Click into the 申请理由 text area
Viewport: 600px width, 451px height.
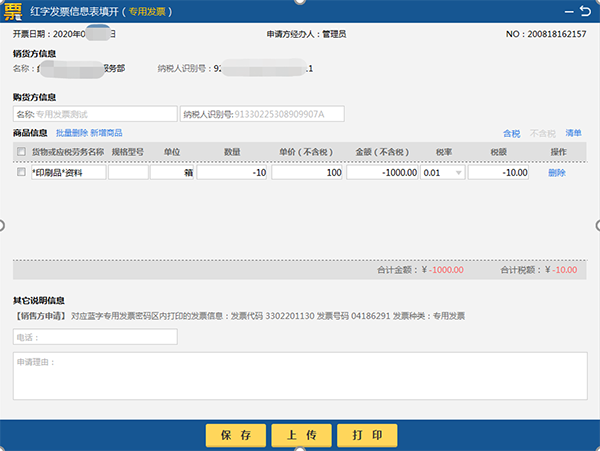coord(299,378)
